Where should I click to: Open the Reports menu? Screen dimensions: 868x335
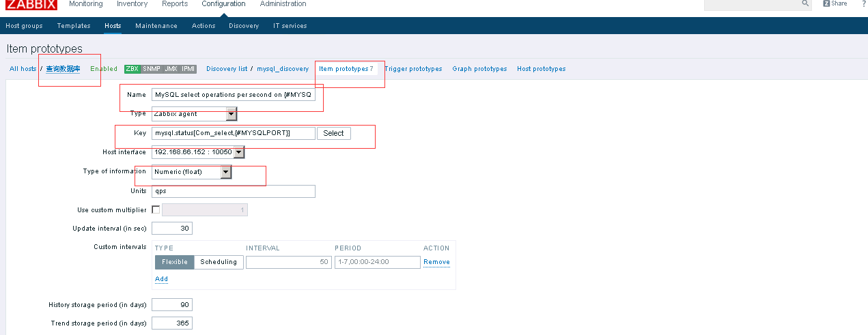pos(175,4)
